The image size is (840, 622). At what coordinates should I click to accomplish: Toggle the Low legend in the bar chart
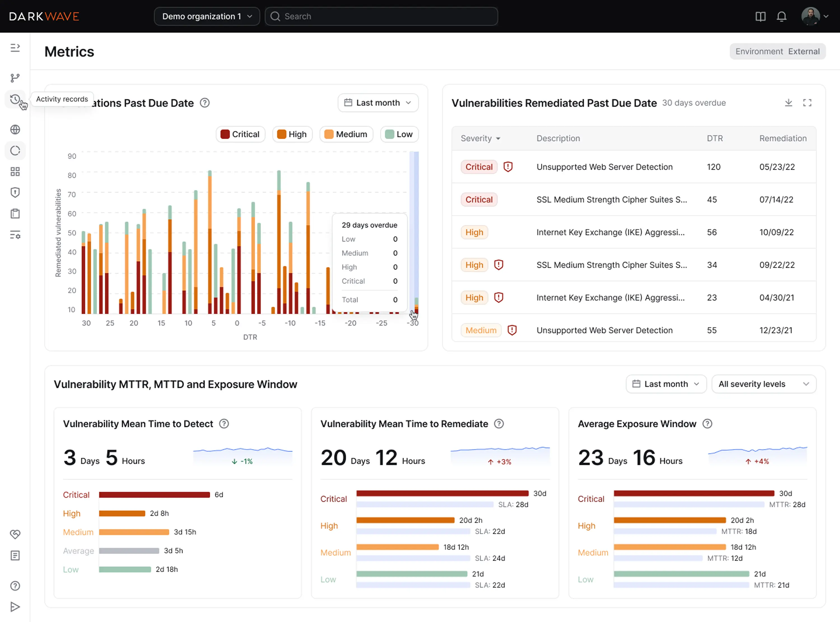tap(399, 134)
